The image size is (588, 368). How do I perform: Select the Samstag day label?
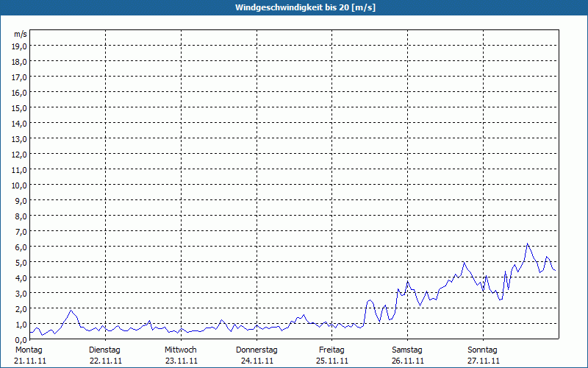coord(407,350)
